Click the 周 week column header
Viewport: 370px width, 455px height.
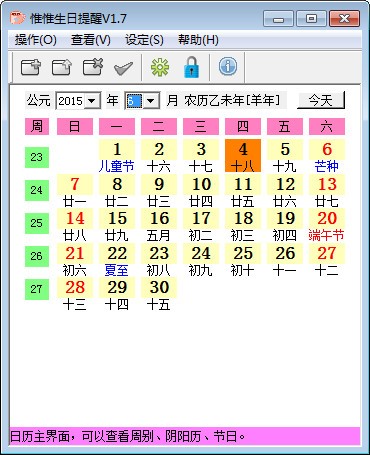click(x=37, y=126)
